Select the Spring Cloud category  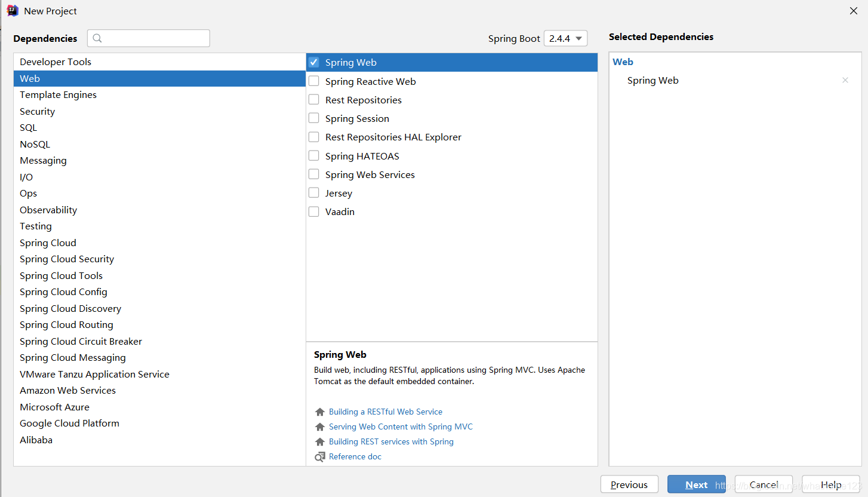[159, 243]
